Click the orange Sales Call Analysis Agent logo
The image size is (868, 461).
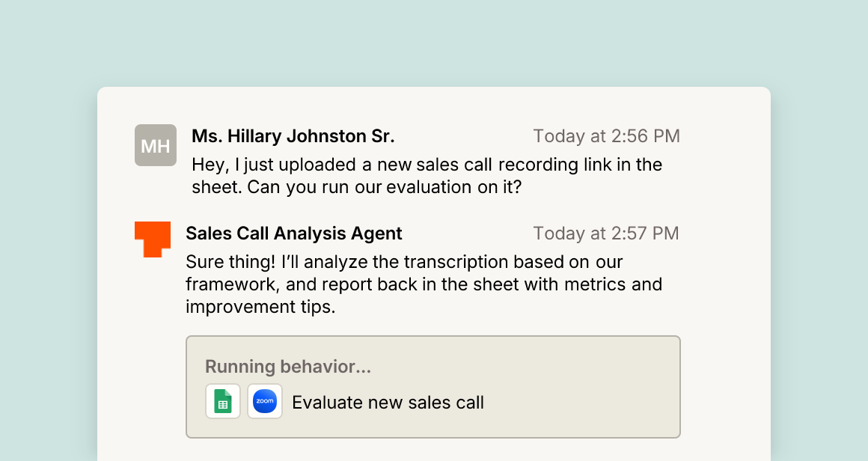click(152, 239)
